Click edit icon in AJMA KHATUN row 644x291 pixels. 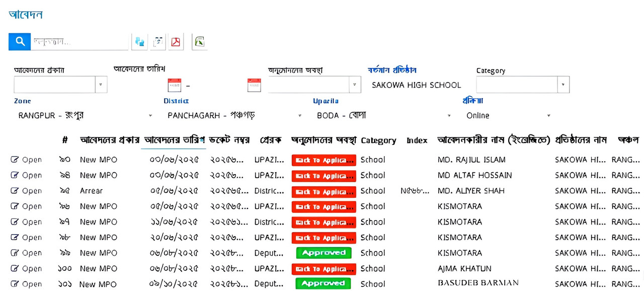[x=15, y=268]
